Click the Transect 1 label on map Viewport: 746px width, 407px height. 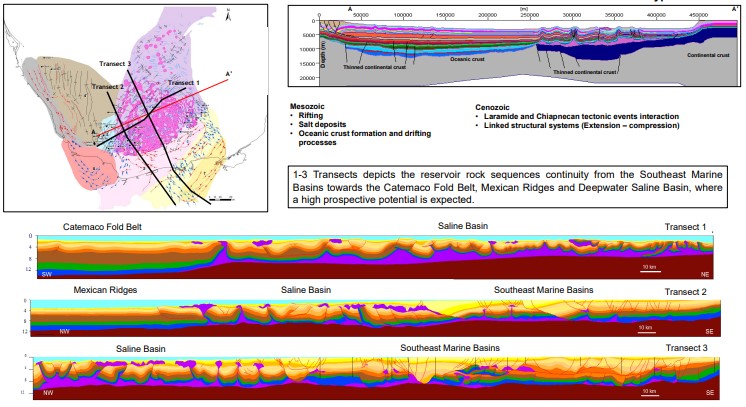pos(183,82)
